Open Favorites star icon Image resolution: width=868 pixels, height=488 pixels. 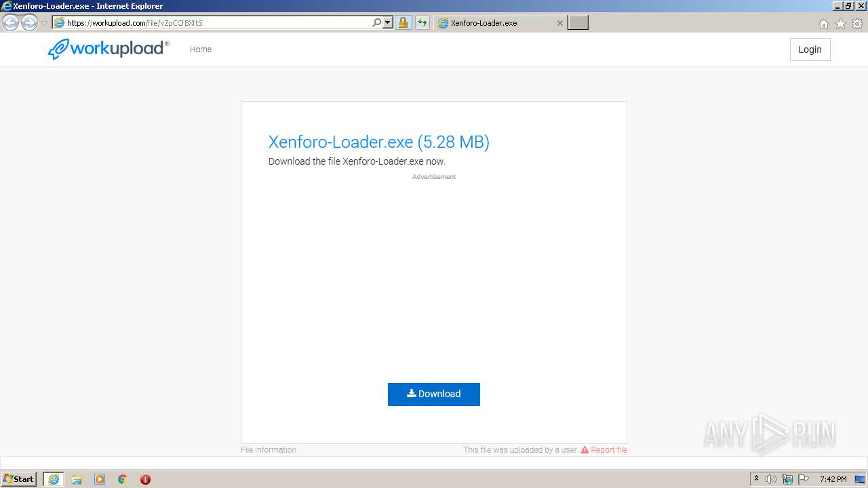point(840,24)
